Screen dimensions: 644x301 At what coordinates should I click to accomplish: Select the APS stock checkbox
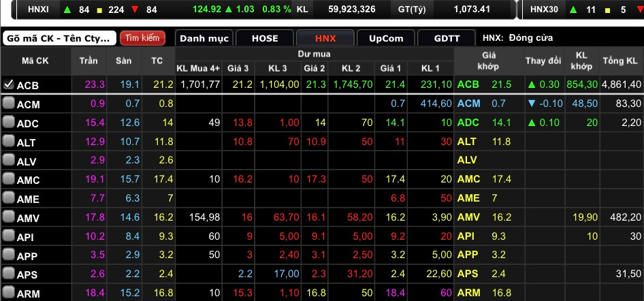pyautogui.click(x=8, y=274)
